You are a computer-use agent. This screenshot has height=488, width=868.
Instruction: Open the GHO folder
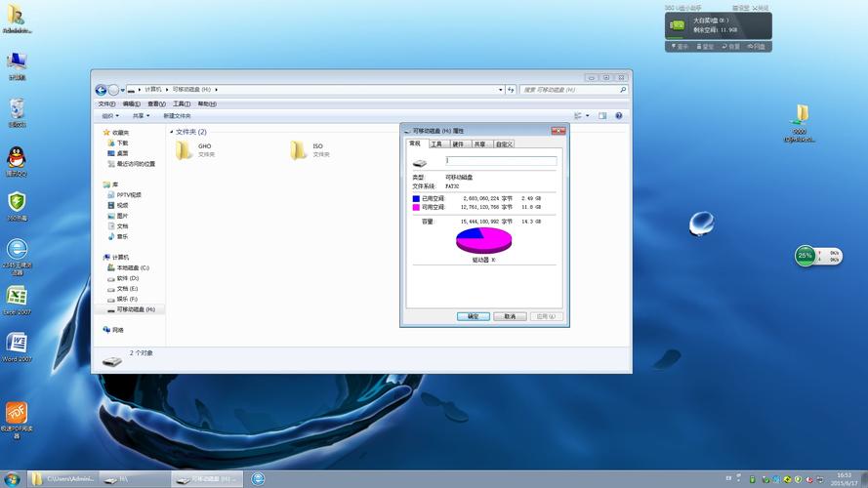click(185, 149)
